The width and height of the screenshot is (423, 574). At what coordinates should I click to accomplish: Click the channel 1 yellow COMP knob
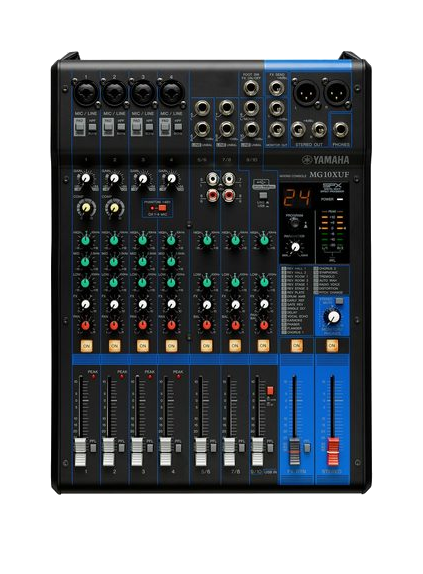(x=86, y=208)
